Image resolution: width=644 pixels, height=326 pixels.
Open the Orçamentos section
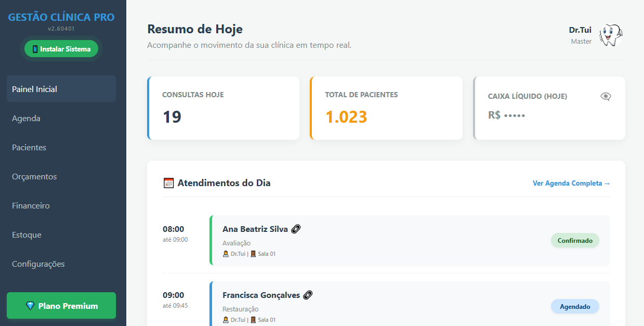click(34, 176)
